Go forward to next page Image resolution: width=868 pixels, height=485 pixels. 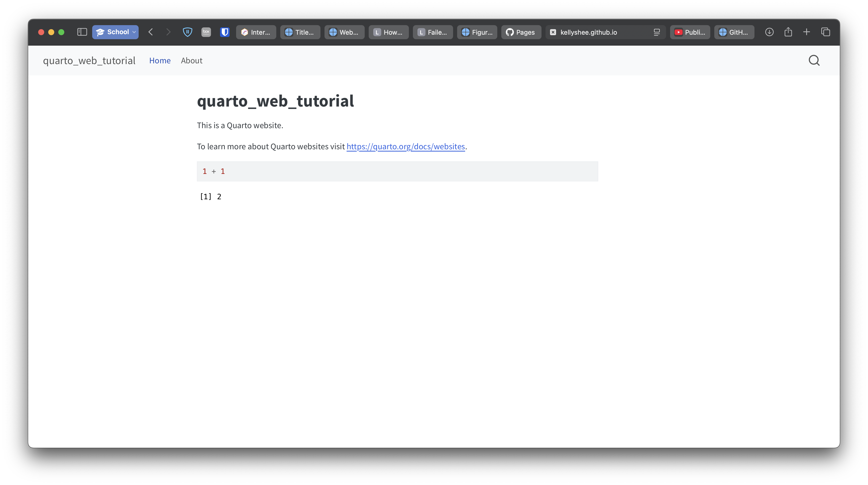(x=168, y=32)
